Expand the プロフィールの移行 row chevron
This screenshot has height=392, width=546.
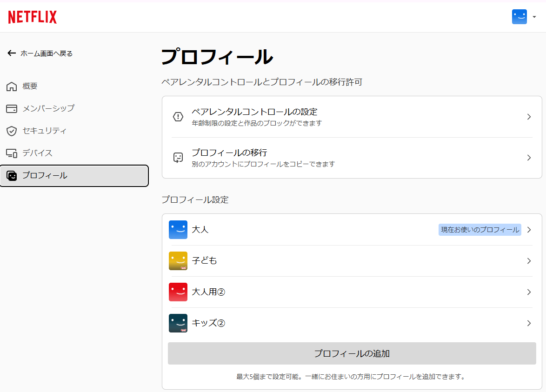(x=529, y=158)
